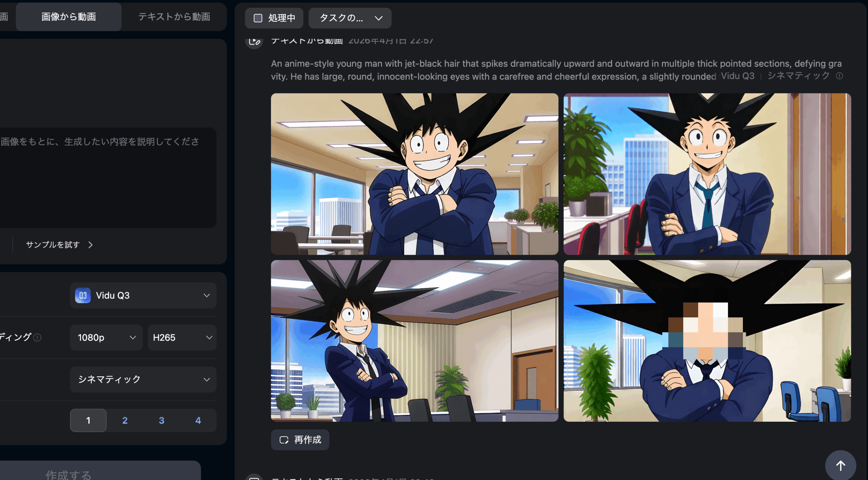
Task: Click the task type icon beside the timestamp
Action: (254, 42)
